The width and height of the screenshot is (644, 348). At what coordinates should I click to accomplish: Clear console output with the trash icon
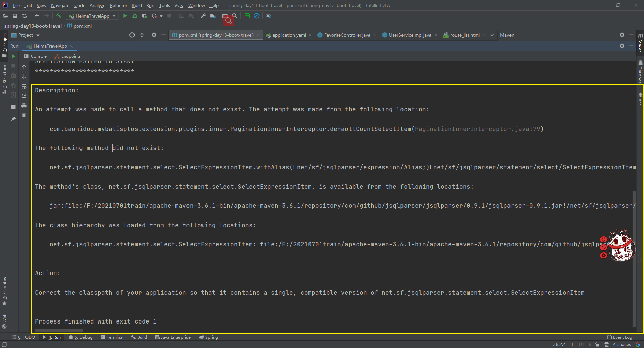(24, 115)
